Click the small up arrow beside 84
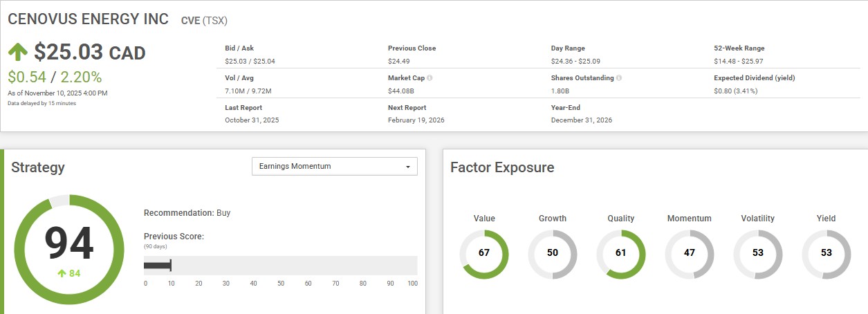Viewport: 868px width, 314px height. click(x=62, y=273)
